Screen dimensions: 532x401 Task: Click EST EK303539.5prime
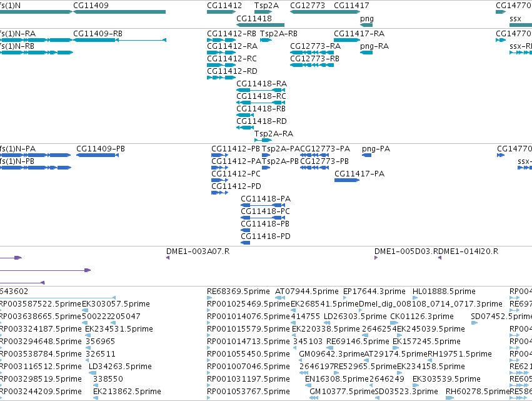tap(446, 379)
